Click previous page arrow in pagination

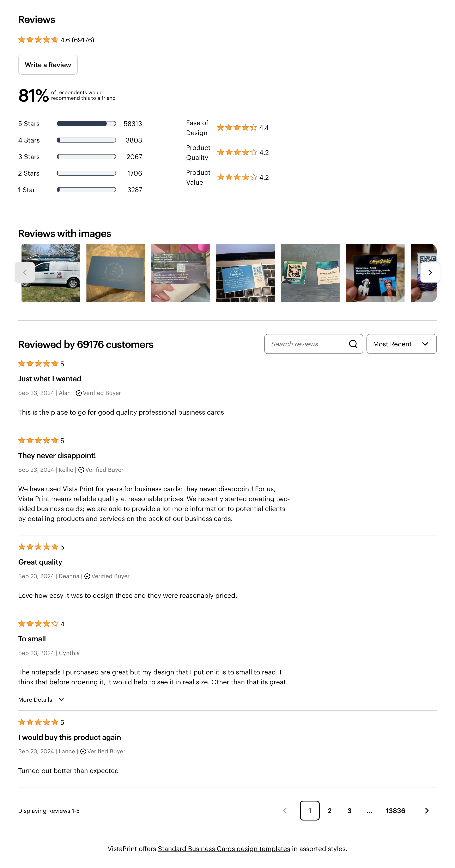click(285, 810)
